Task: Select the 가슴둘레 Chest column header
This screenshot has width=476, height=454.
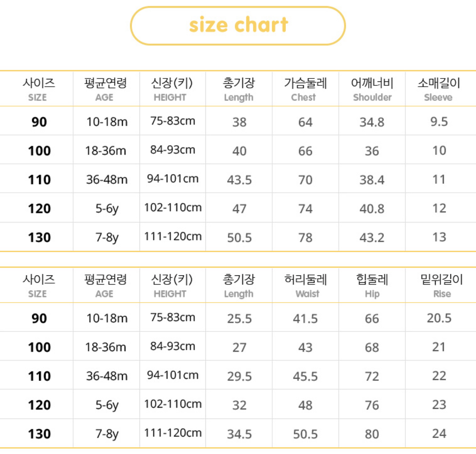Action: (305, 89)
